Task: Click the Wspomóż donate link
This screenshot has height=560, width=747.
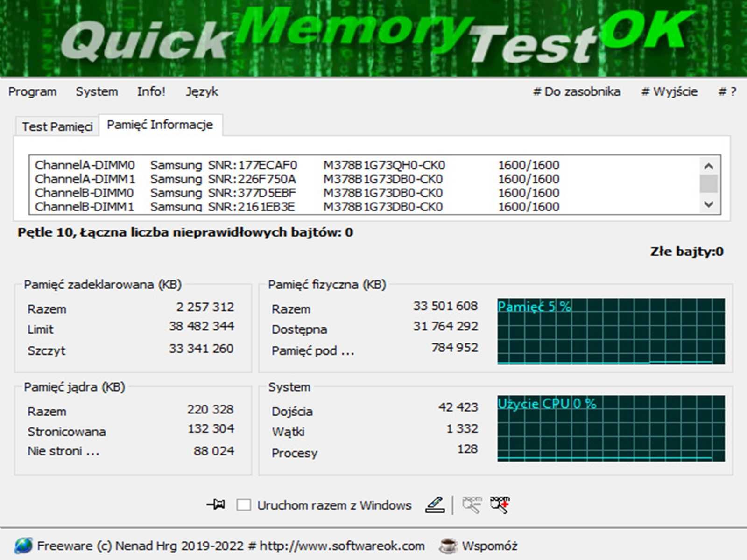Action: pyautogui.click(x=490, y=546)
